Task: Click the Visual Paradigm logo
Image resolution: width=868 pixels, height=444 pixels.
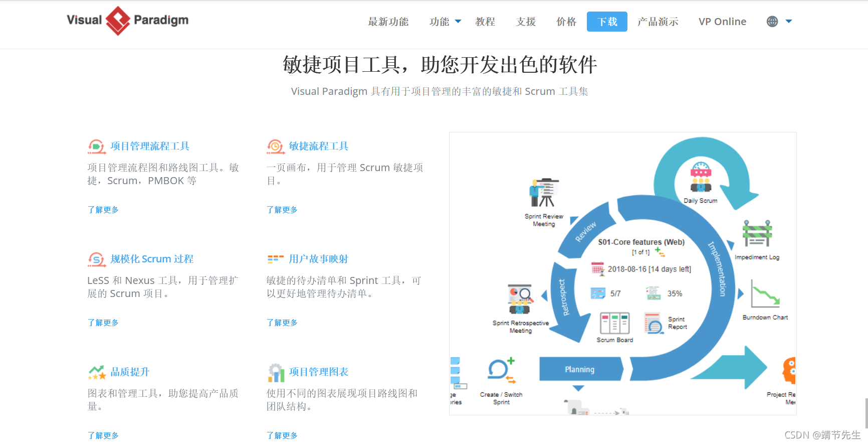Action: click(x=128, y=21)
